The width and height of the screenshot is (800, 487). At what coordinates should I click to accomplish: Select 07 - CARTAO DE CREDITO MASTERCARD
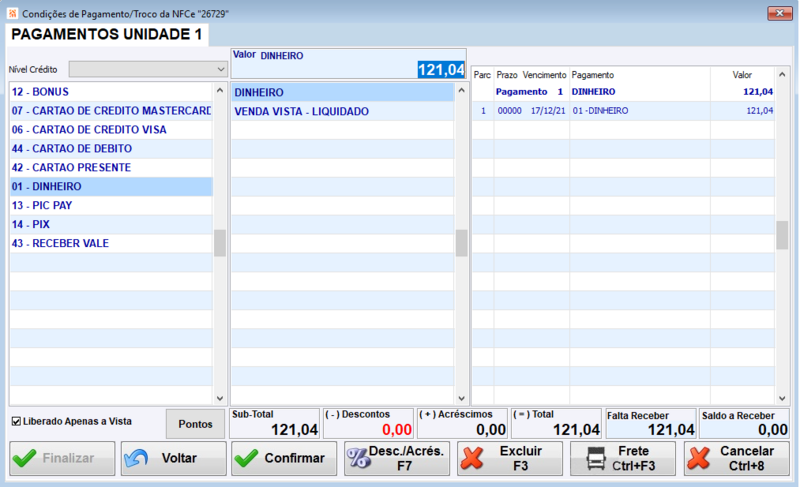pos(111,111)
